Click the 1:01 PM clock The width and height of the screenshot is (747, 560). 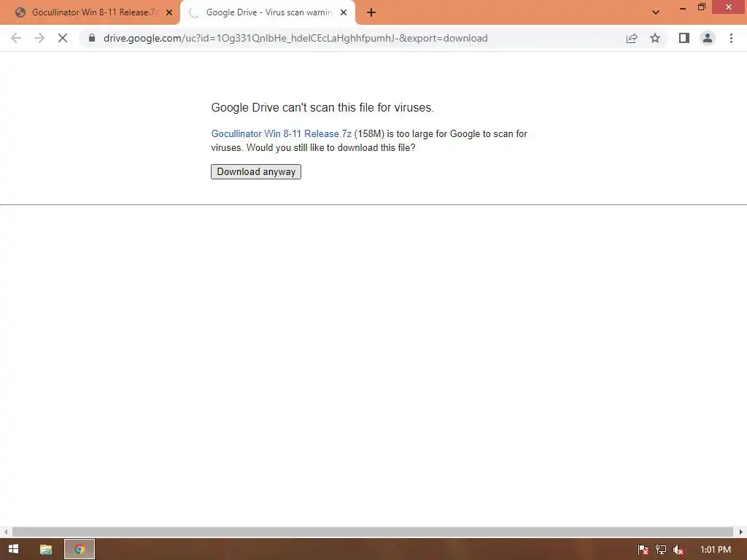click(x=716, y=550)
